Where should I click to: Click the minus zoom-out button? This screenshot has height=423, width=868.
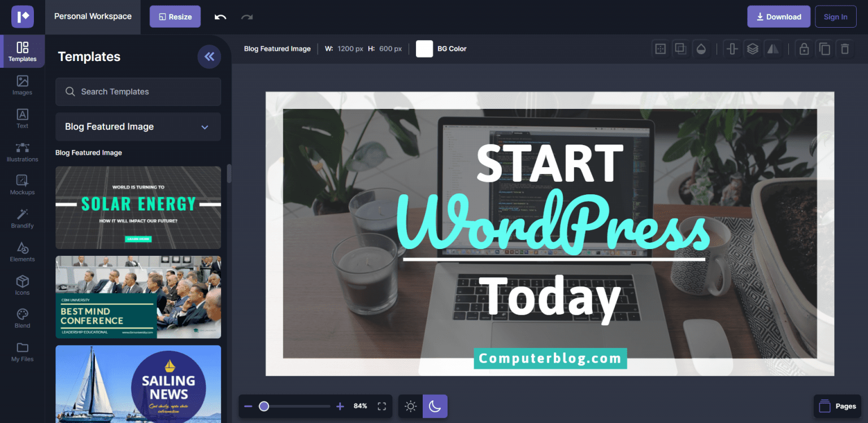pos(248,406)
